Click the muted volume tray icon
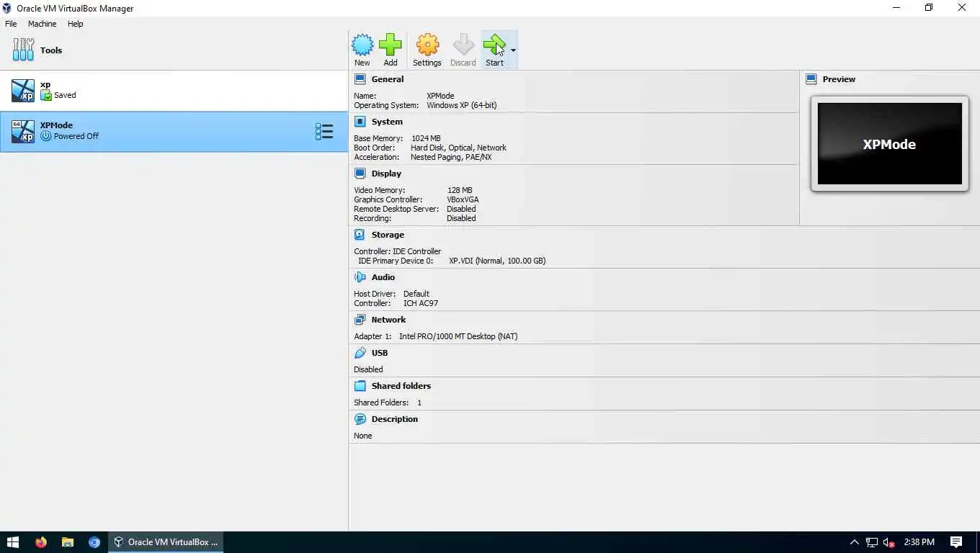This screenshot has width=980, height=553. 889,542
